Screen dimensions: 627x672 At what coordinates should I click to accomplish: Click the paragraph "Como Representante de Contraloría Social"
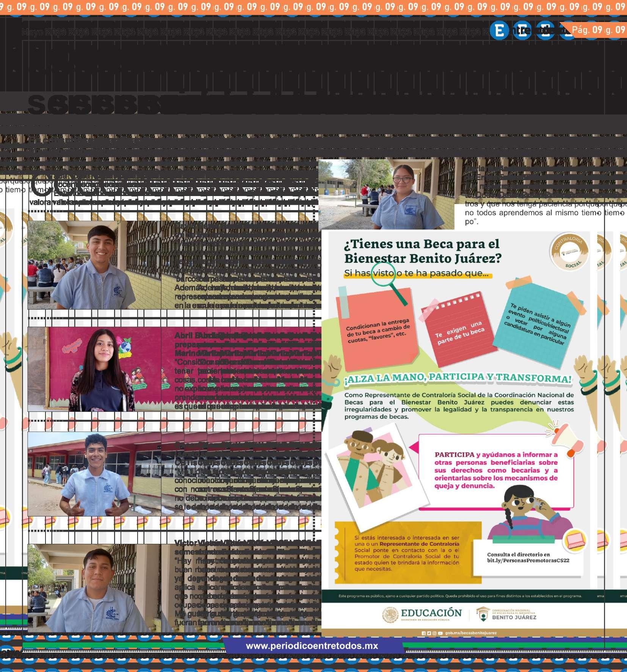(459, 406)
